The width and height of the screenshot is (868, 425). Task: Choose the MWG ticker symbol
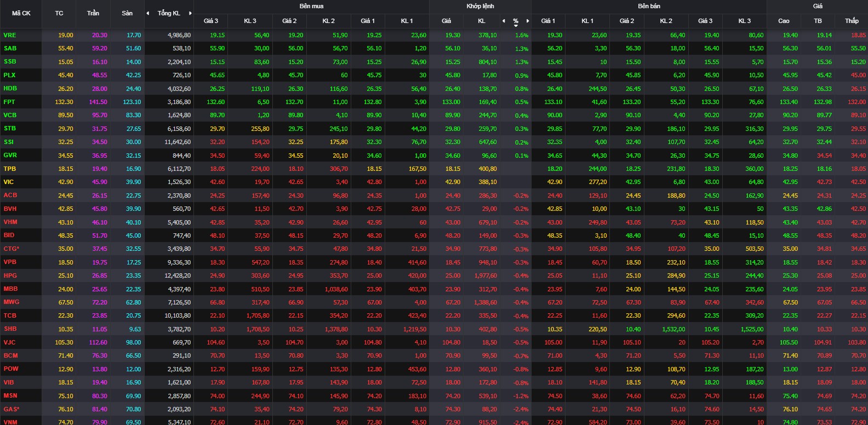(x=11, y=302)
